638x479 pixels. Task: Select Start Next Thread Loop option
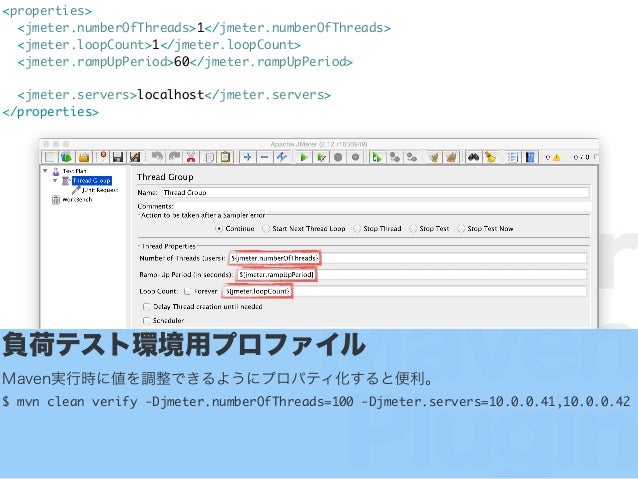266,229
